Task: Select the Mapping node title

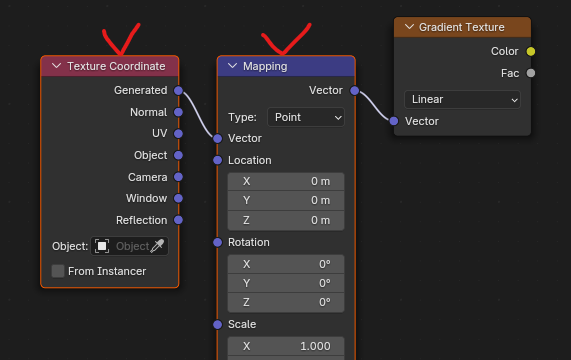Action: pyautogui.click(x=265, y=66)
